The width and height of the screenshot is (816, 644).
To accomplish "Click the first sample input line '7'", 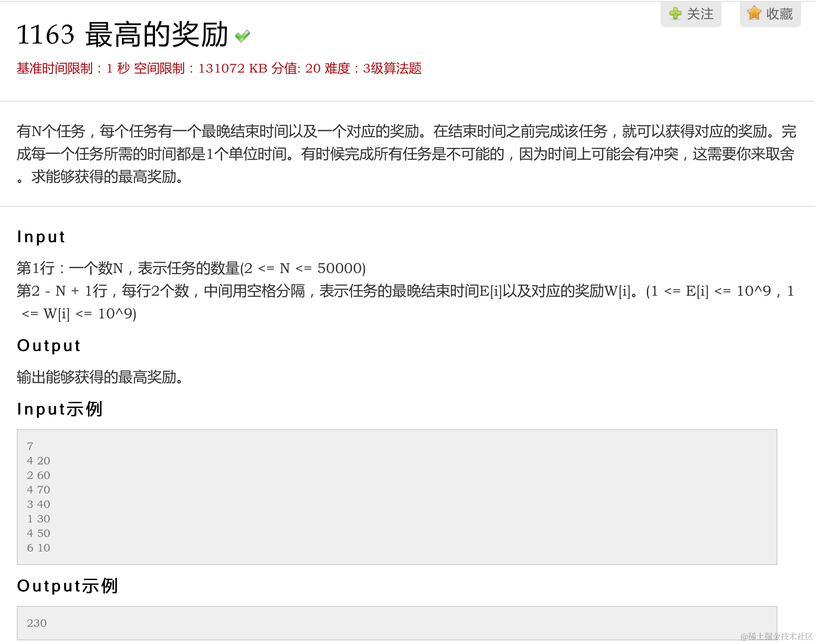I will tap(30, 446).
